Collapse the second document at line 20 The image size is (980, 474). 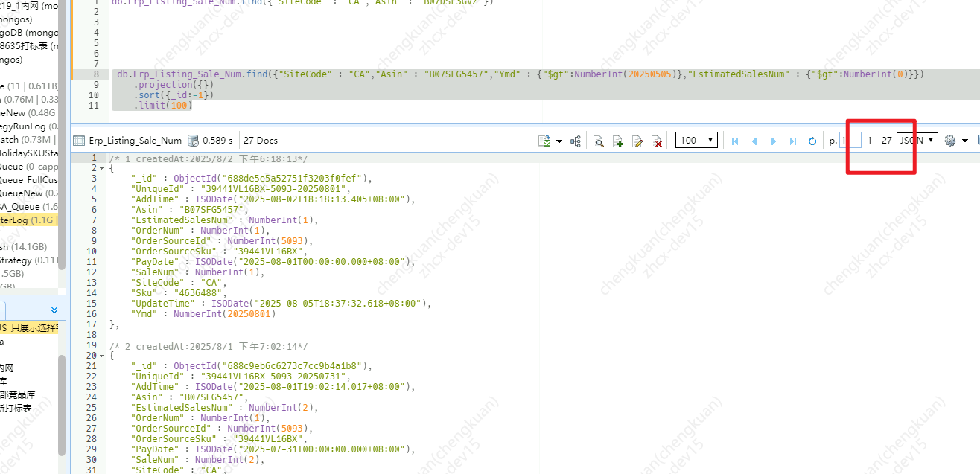(102, 356)
